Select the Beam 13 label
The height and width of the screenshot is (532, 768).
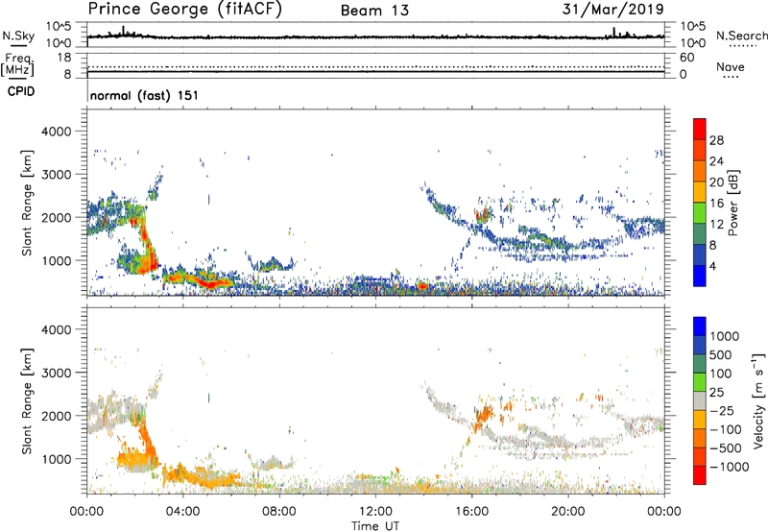(374, 11)
